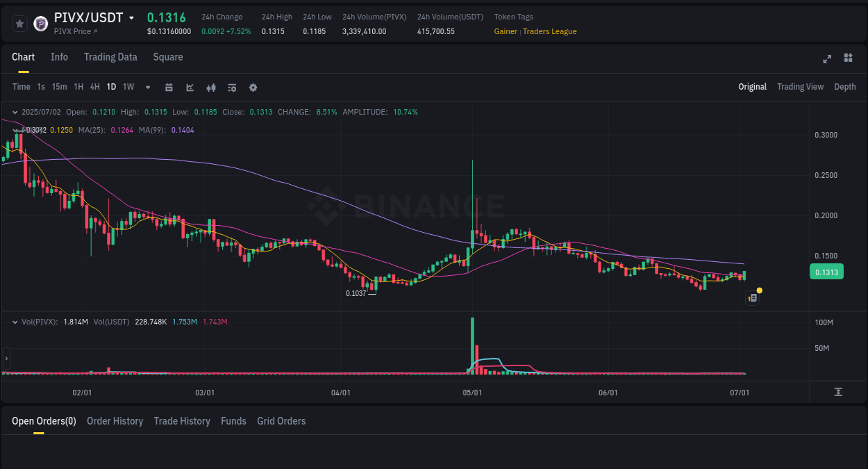Open chart settings gear

(x=253, y=87)
